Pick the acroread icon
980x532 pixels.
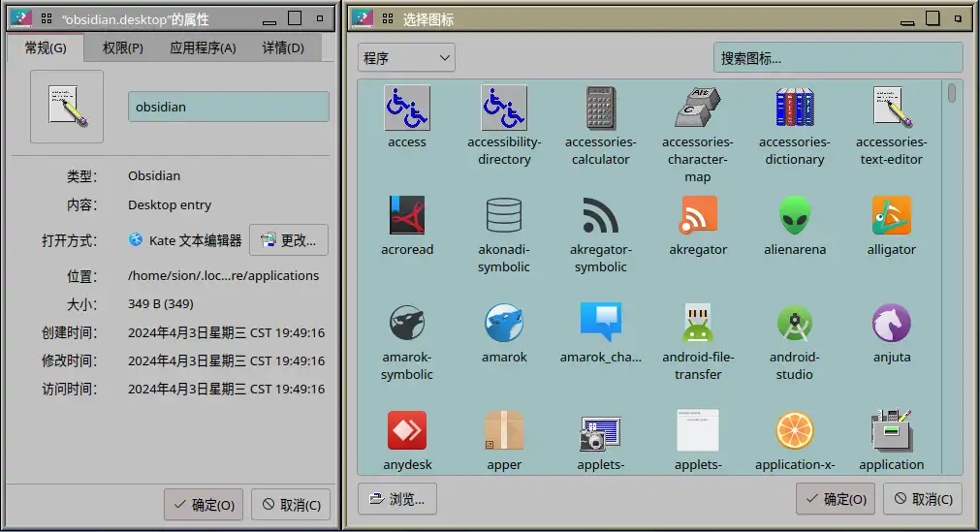(407, 216)
